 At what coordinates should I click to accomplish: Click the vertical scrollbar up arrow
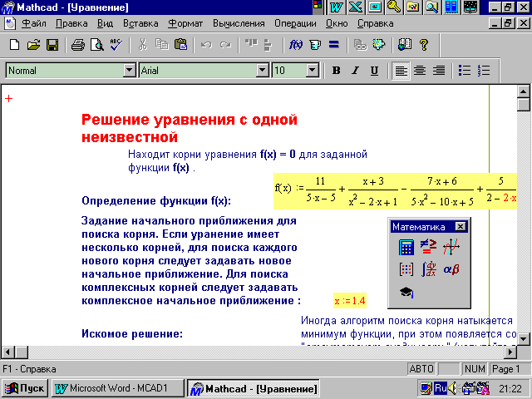pyautogui.click(x=524, y=91)
